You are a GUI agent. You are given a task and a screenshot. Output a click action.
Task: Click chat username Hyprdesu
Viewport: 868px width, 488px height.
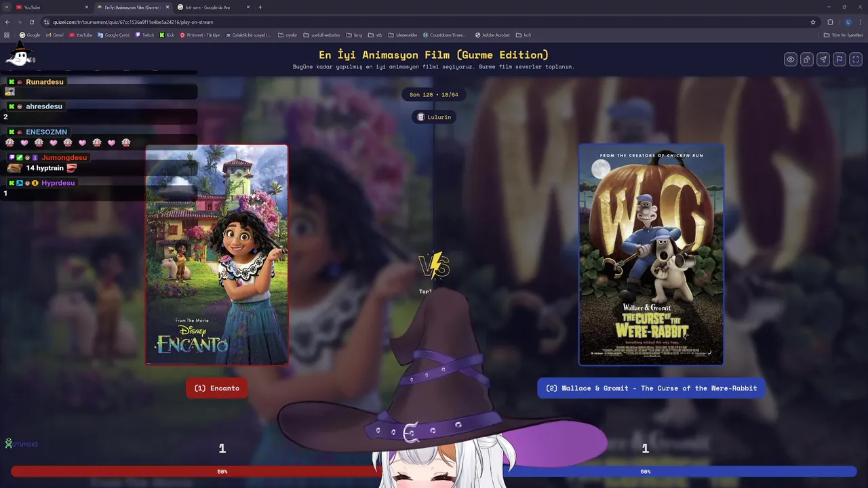tap(58, 183)
